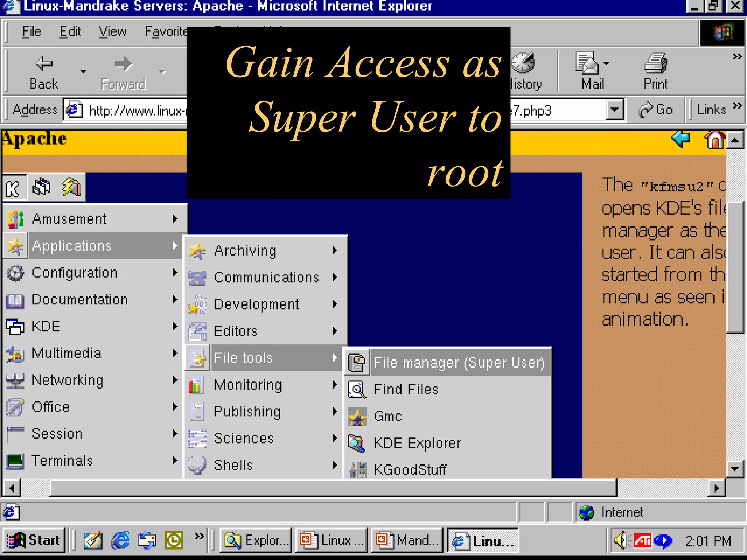747x560 pixels.
Task: Open the Back history dropdown arrow
Action: [83, 71]
